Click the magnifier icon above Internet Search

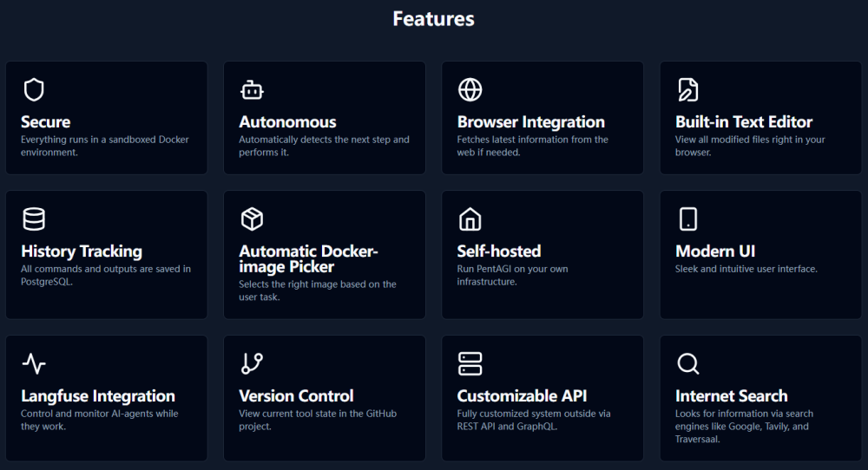[x=687, y=364]
